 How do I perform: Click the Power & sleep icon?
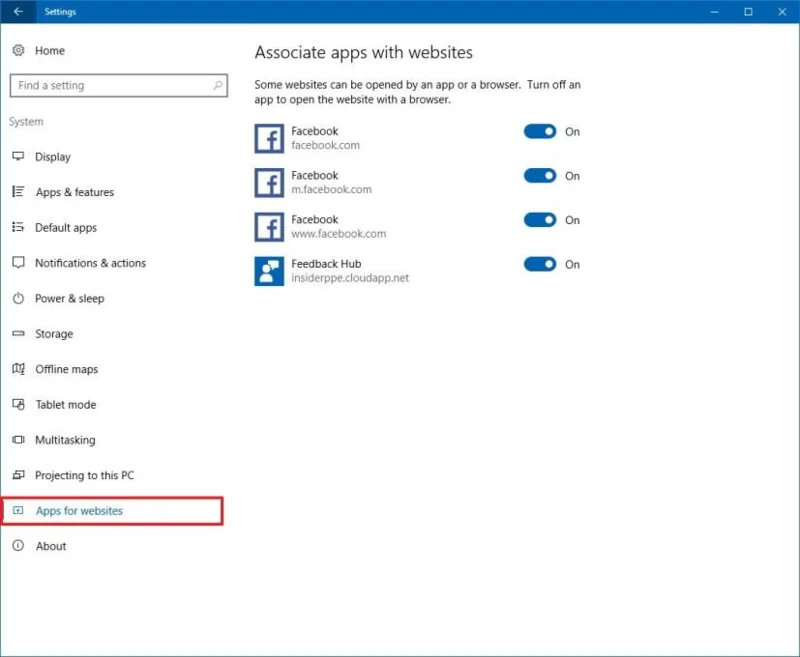18,298
